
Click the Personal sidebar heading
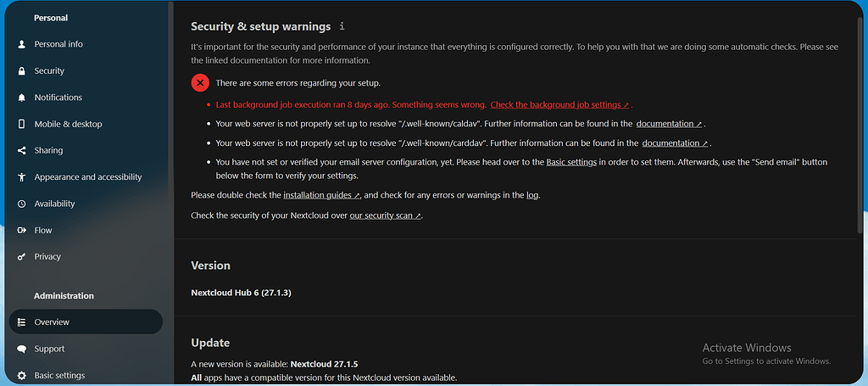51,19
